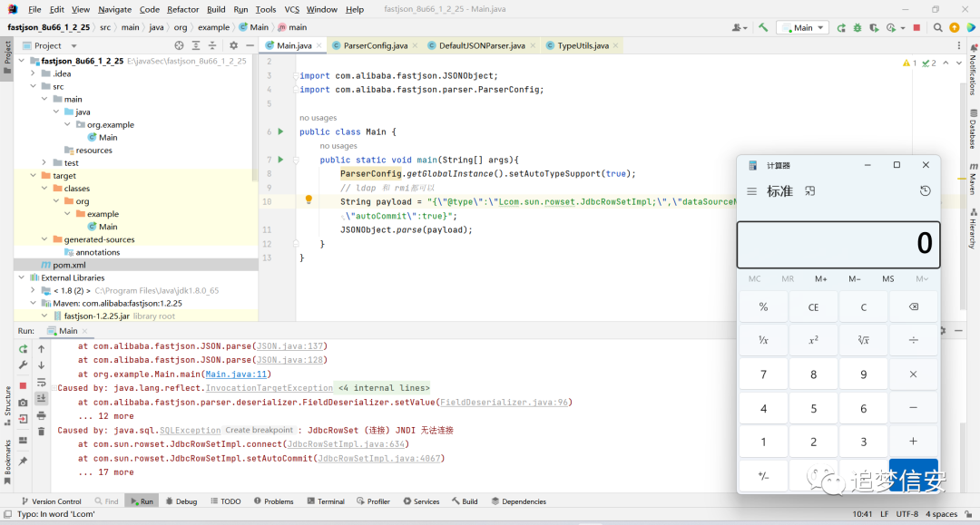Open Search Everywhere magnifier icon
This screenshot has height=525, width=980.
pos(937,27)
